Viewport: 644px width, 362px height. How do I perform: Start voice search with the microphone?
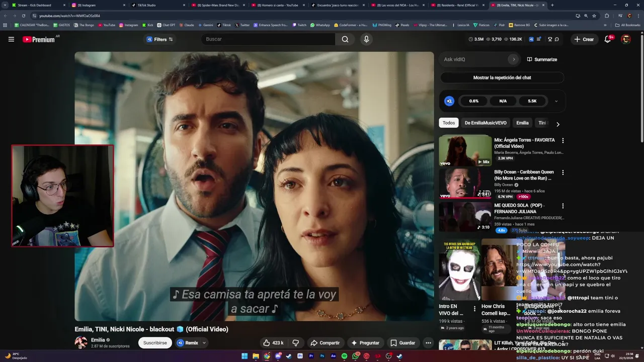pos(366,39)
